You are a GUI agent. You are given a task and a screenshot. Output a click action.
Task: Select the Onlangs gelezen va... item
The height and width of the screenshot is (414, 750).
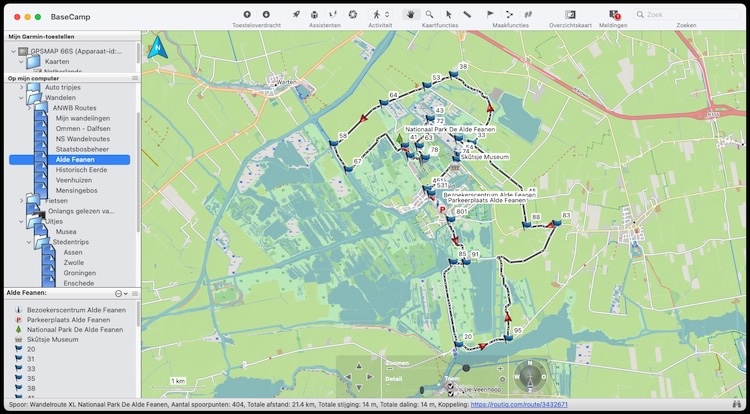(81, 211)
